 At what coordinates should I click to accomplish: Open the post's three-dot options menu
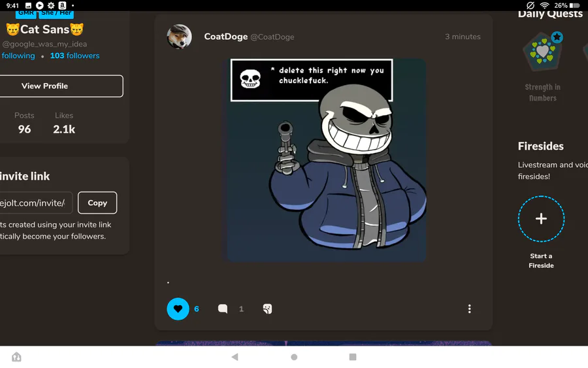[x=469, y=309]
